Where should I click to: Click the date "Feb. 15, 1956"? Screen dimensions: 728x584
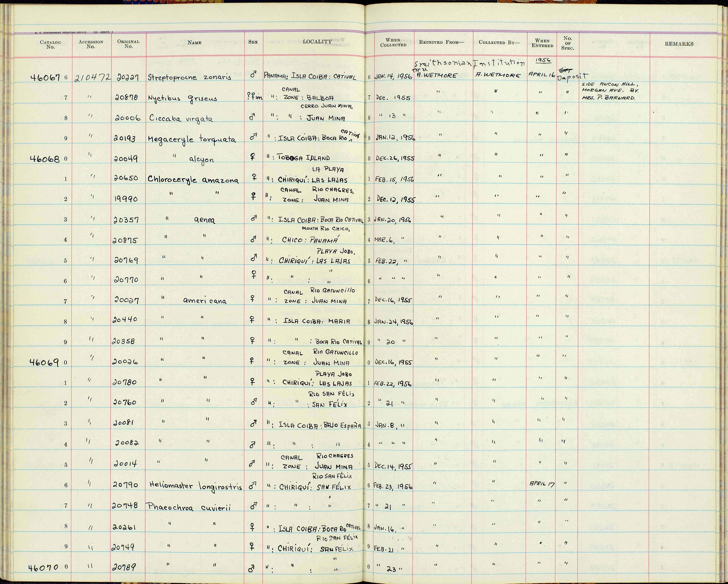394,179
